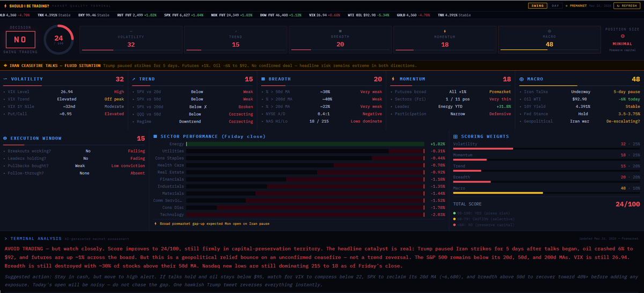Click the Fed Stance Hold row
This screenshot has height=293, width=644.
pos(580,114)
